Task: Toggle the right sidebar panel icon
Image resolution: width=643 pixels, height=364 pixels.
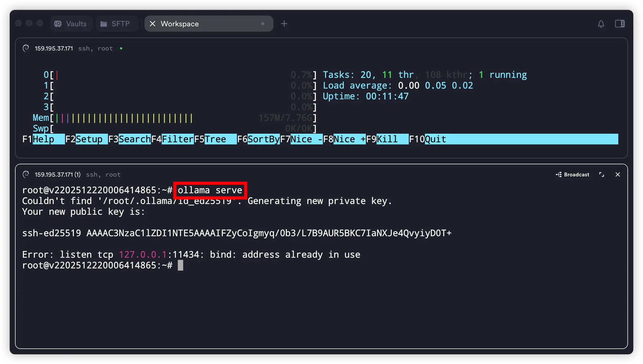Action: point(620,24)
